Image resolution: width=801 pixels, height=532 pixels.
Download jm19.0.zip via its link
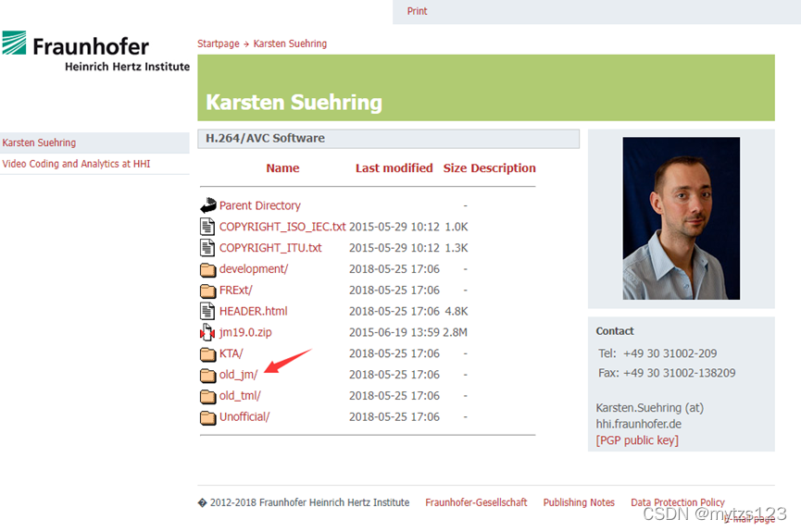(x=245, y=332)
